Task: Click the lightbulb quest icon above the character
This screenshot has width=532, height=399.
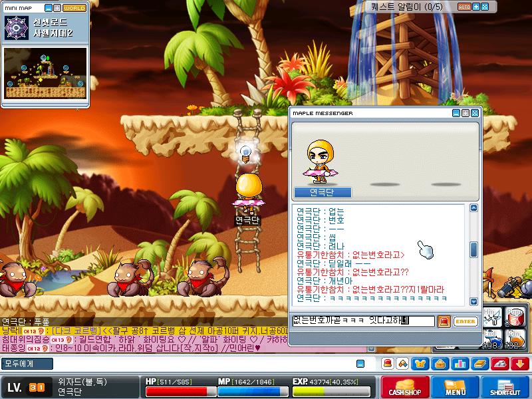Action: [245, 154]
